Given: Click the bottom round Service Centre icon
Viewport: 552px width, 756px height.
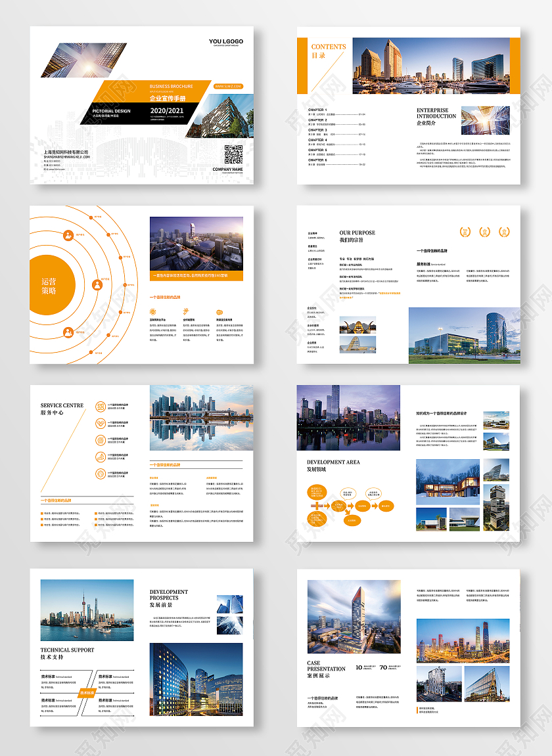Looking at the screenshot, I should click(x=101, y=473).
